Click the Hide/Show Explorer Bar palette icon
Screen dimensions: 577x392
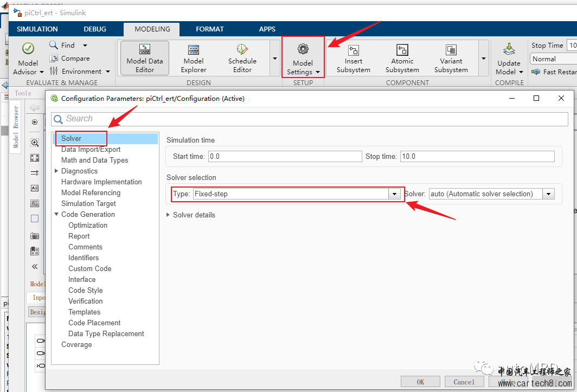tap(35, 122)
